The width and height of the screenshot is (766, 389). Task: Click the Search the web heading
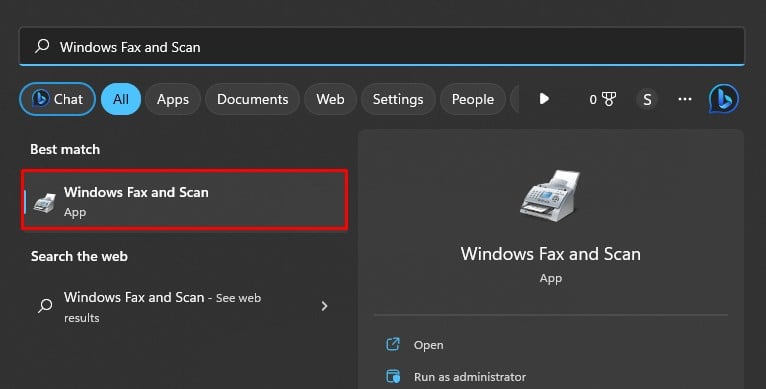tap(79, 257)
